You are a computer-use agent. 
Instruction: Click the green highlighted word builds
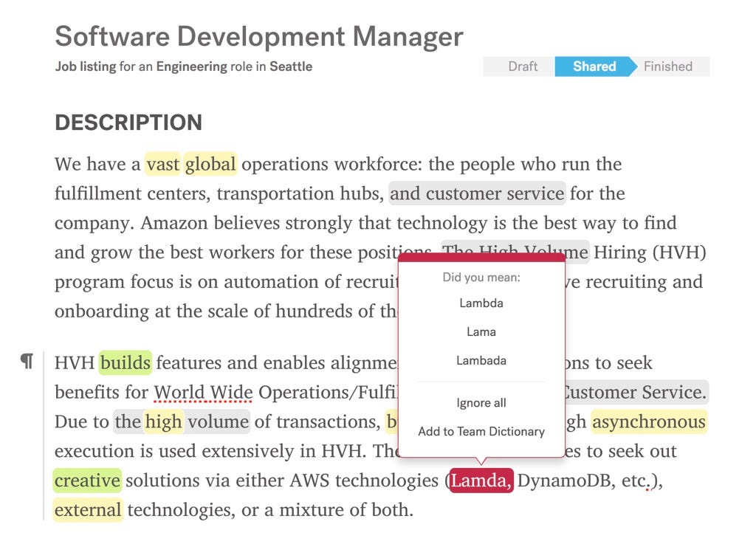pyautogui.click(x=126, y=362)
